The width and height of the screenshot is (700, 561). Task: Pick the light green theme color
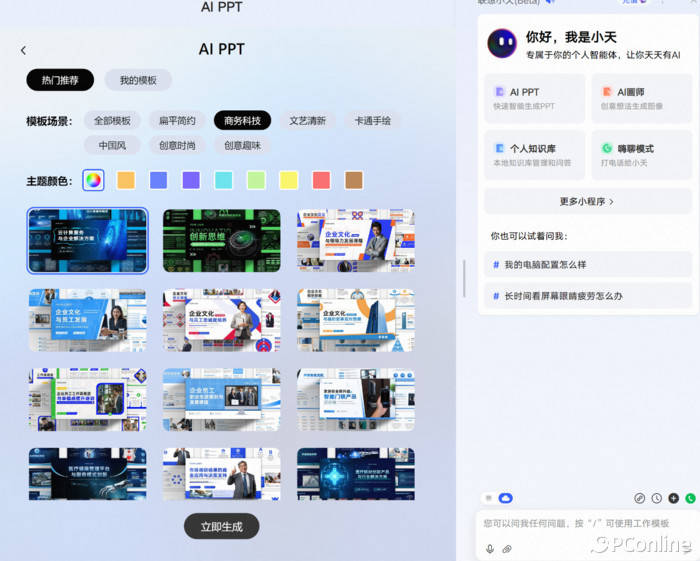(x=256, y=180)
